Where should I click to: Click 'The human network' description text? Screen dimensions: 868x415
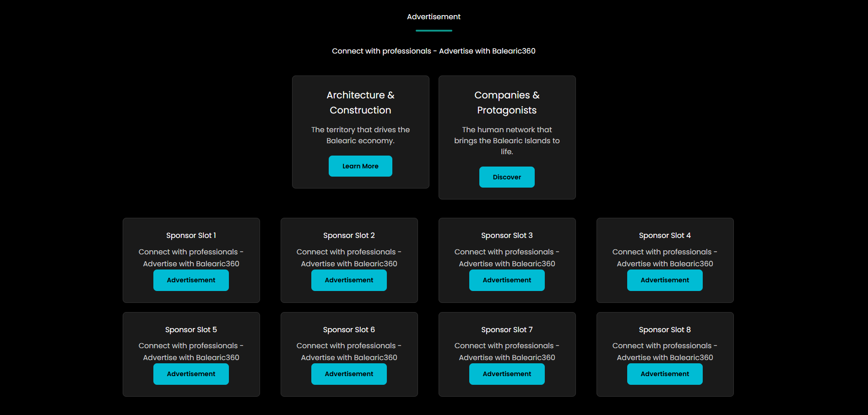pyautogui.click(x=507, y=140)
